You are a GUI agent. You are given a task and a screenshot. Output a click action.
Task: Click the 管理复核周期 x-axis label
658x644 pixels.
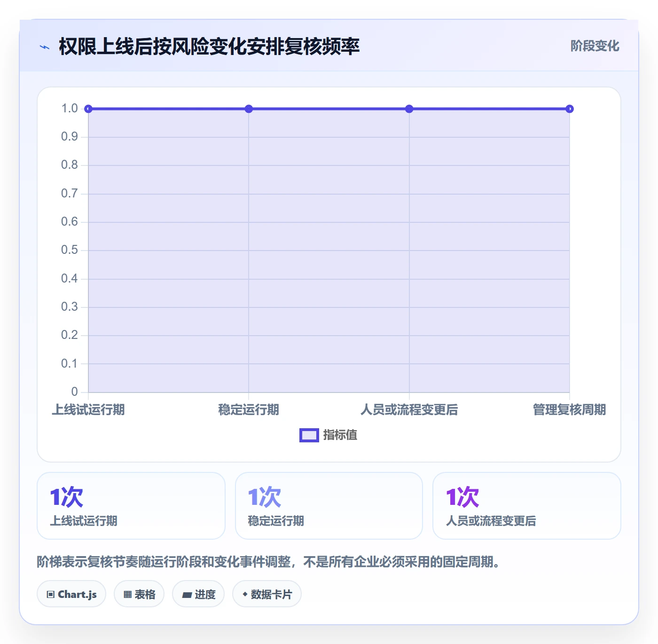point(570,410)
